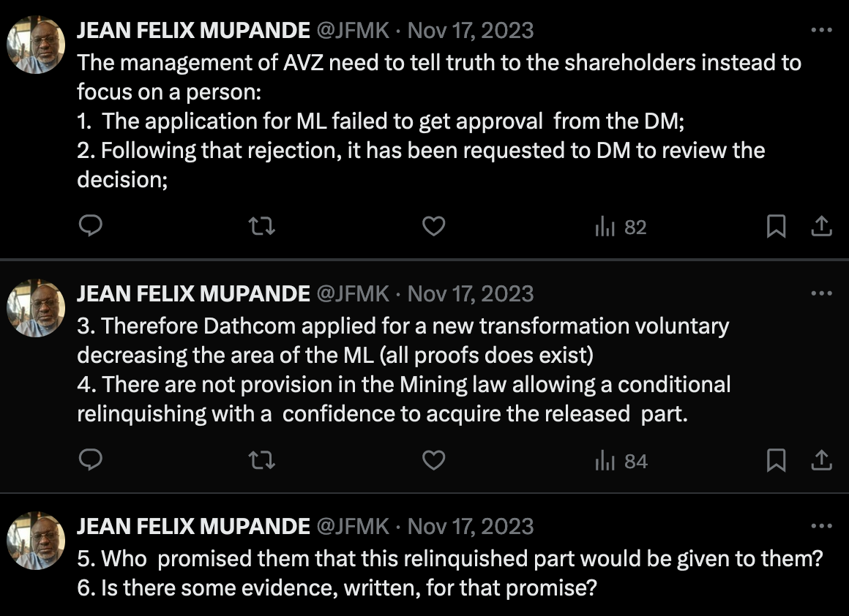The height and width of the screenshot is (616, 849).
Task: Bookmark the second tweet about Mining law
Action: click(776, 460)
